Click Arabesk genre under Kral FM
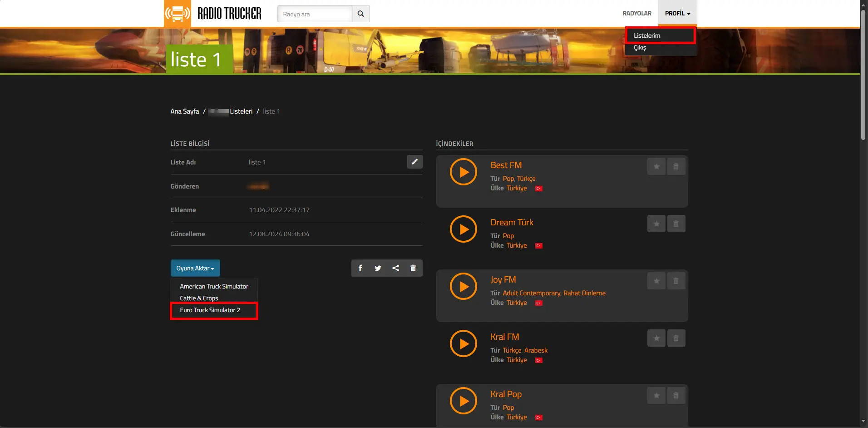Viewport: 868px width, 428px height. point(536,350)
